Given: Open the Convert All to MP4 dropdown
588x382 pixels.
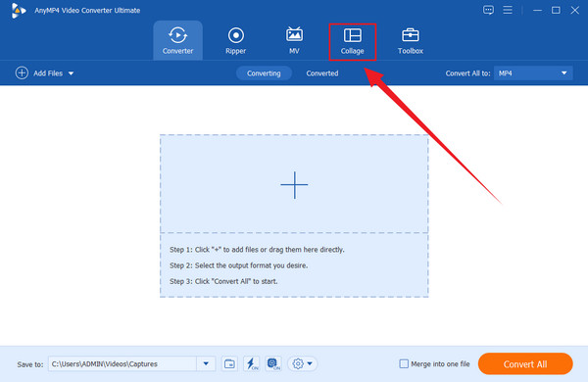Looking at the screenshot, I should coord(533,73).
